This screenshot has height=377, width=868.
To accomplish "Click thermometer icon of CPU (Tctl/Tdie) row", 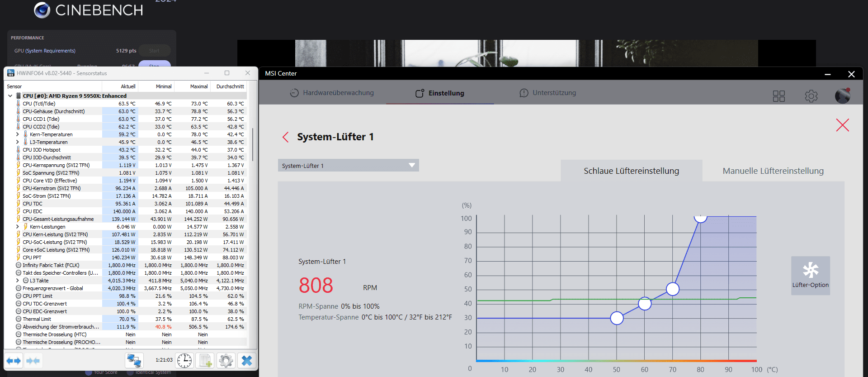I will (x=19, y=104).
